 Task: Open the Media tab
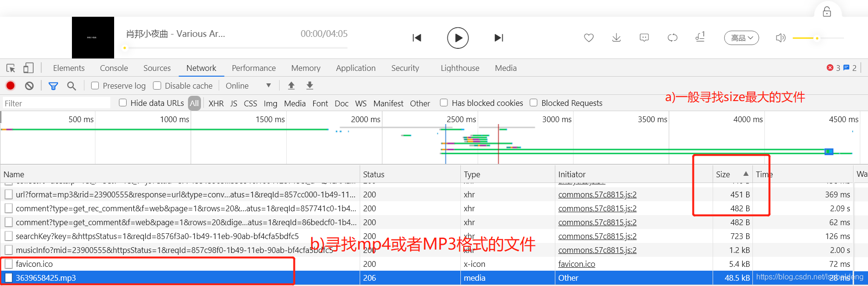point(506,68)
